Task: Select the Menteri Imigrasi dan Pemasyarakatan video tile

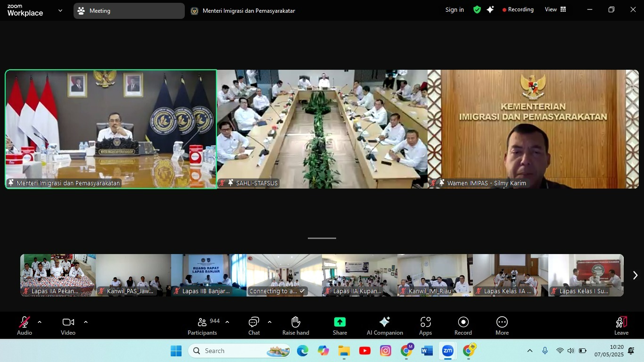Action: pos(111,129)
